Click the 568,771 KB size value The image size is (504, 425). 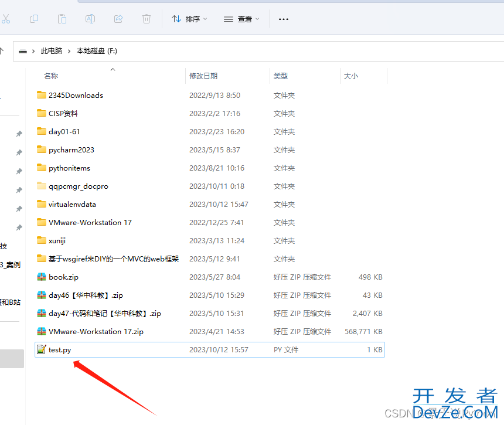pos(363,331)
